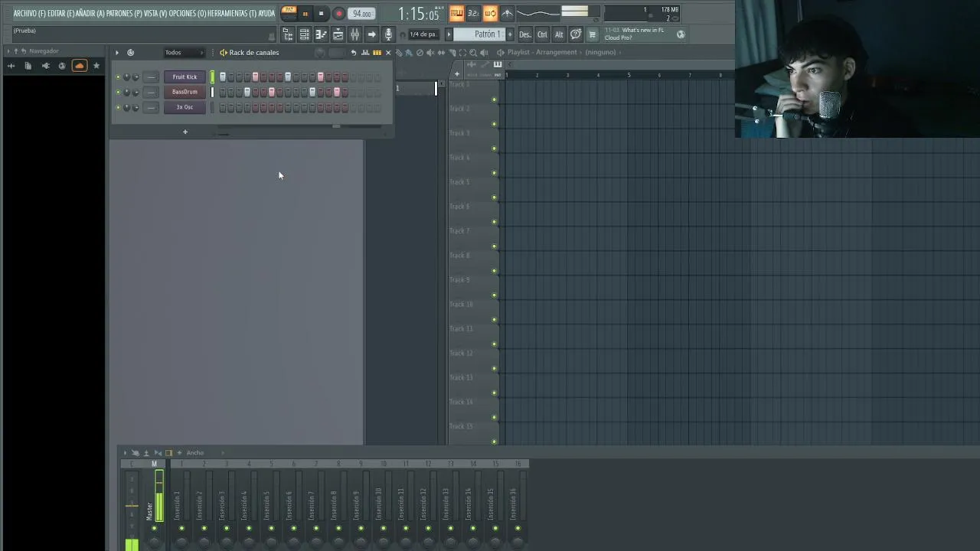Click the Ctrl shortcut button
The image size is (980, 551).
pos(542,34)
